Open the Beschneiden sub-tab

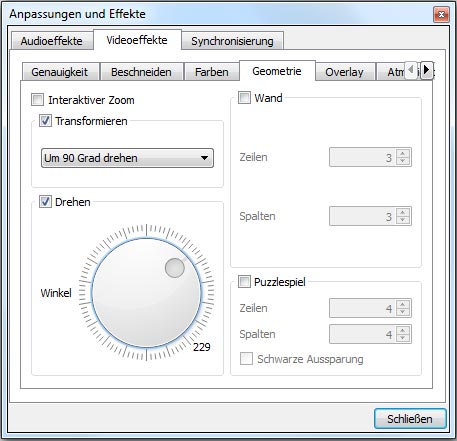click(x=141, y=72)
